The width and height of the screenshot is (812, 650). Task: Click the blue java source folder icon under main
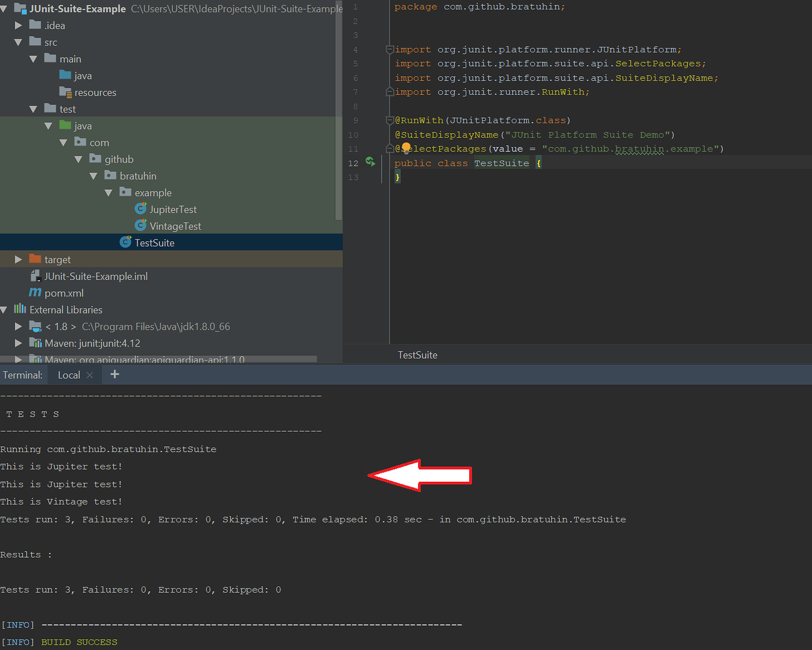pyautogui.click(x=66, y=75)
